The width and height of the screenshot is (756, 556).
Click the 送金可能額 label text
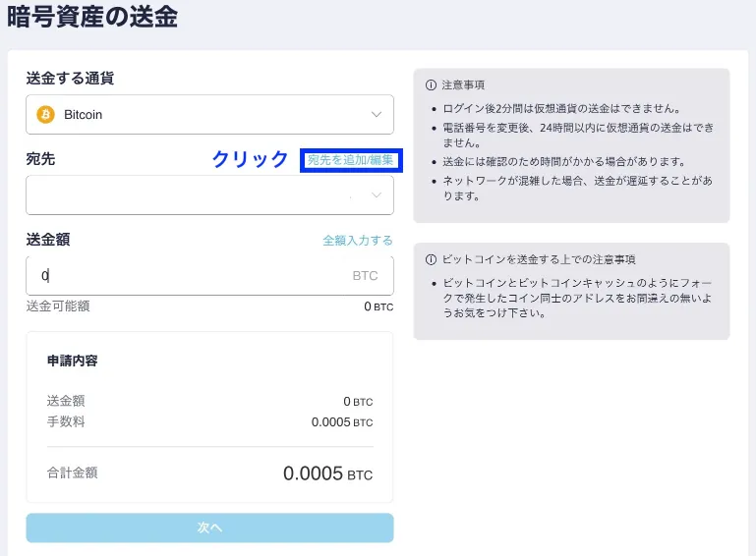(x=58, y=306)
